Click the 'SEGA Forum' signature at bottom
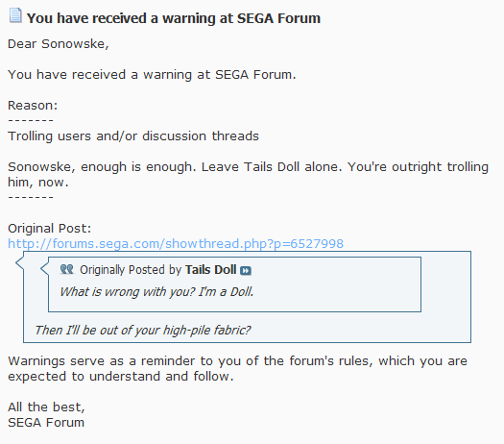 point(46,423)
